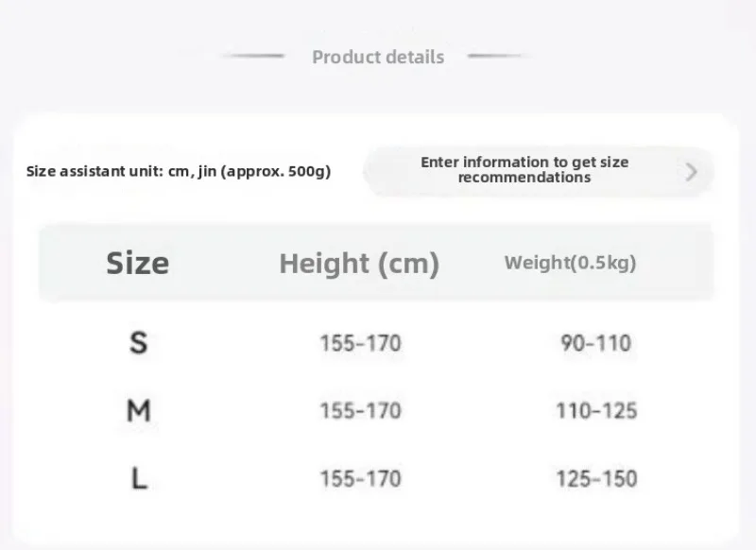Open Enter information to get size recommendations

pyautogui.click(x=539, y=171)
